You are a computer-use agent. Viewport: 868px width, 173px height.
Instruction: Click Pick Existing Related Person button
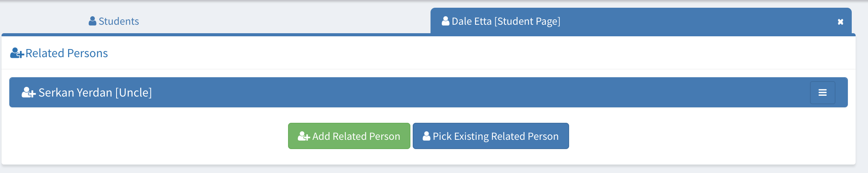(491, 136)
